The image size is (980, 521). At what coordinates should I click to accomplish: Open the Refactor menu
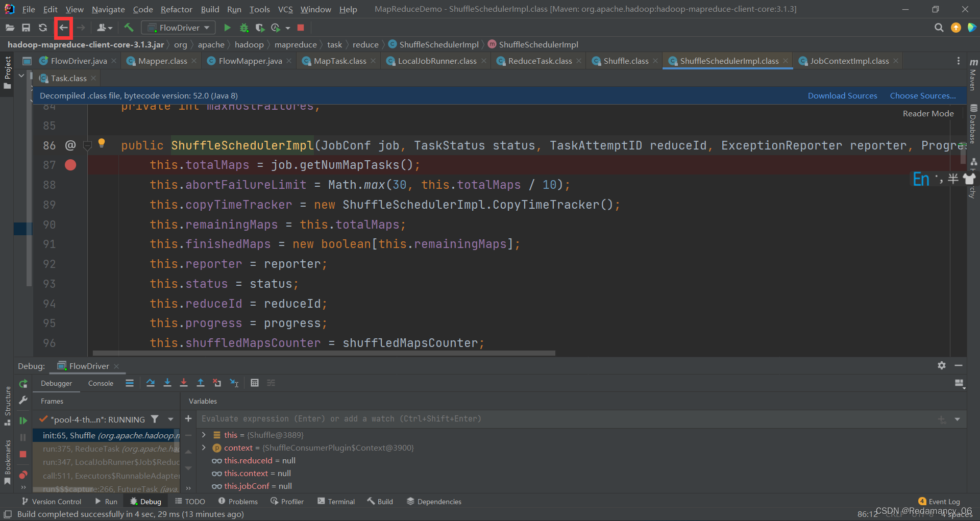pyautogui.click(x=176, y=9)
